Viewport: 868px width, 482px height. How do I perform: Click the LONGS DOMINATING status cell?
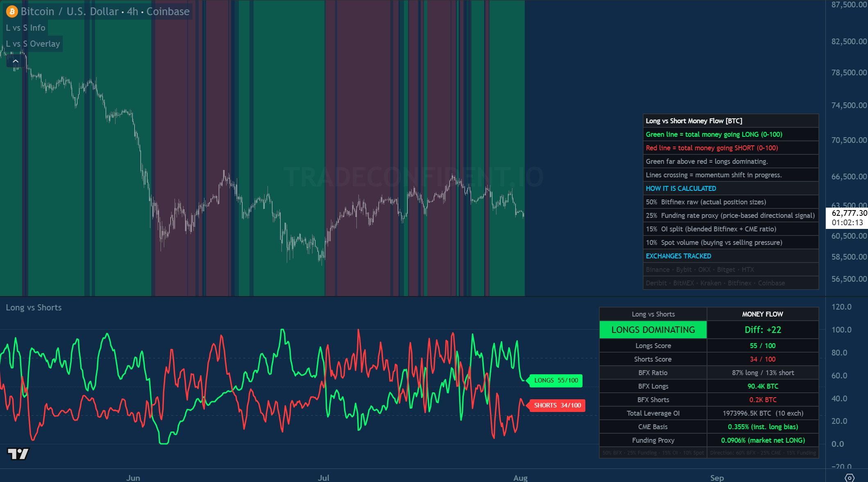tap(653, 330)
